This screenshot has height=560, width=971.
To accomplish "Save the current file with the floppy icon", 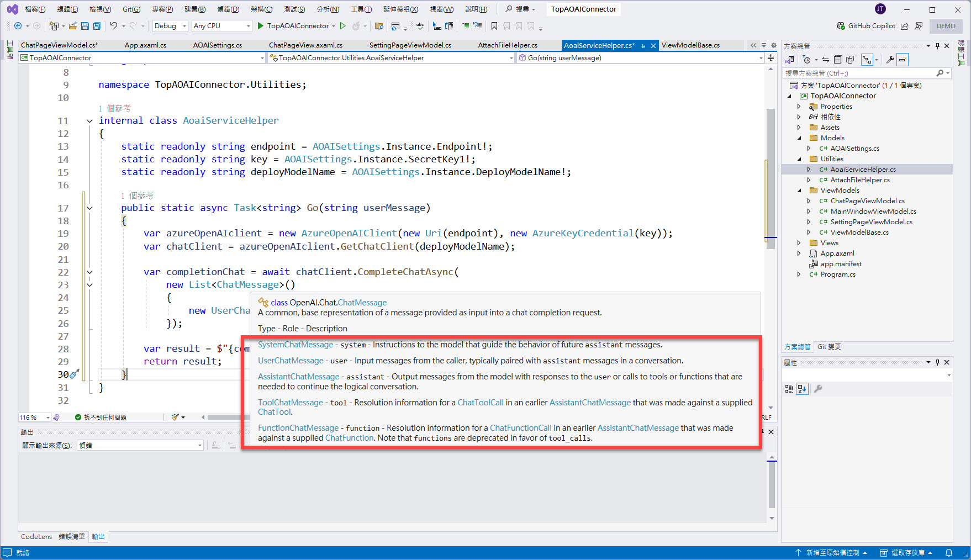I will pos(85,26).
